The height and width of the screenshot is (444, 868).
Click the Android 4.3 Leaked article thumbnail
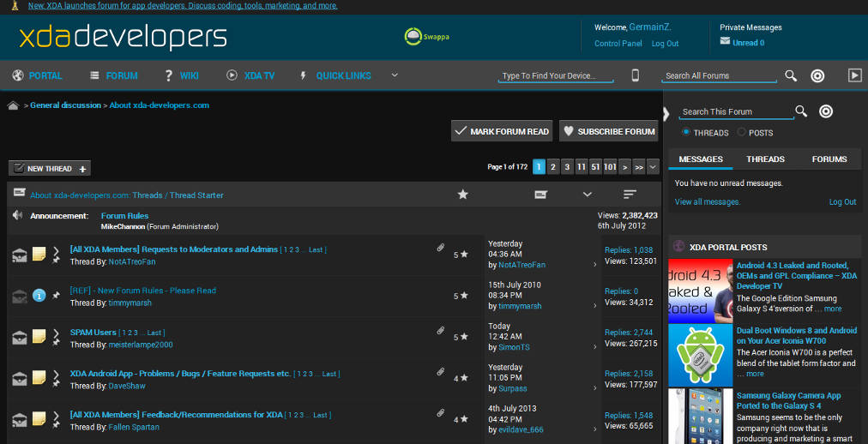pyautogui.click(x=701, y=290)
